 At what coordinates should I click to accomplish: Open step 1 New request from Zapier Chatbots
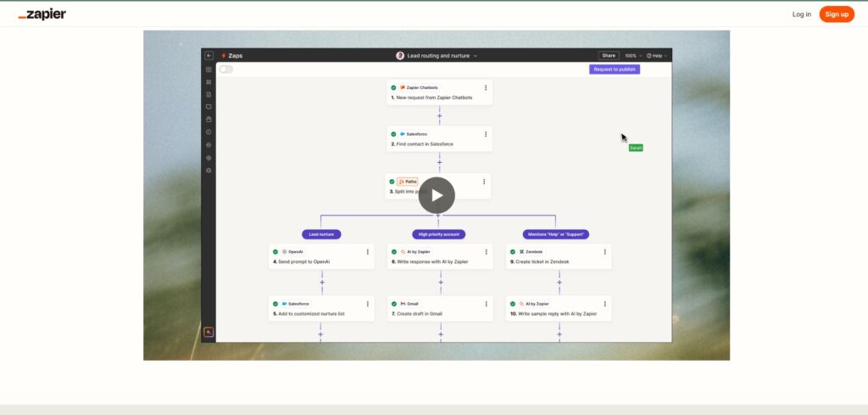coord(440,93)
